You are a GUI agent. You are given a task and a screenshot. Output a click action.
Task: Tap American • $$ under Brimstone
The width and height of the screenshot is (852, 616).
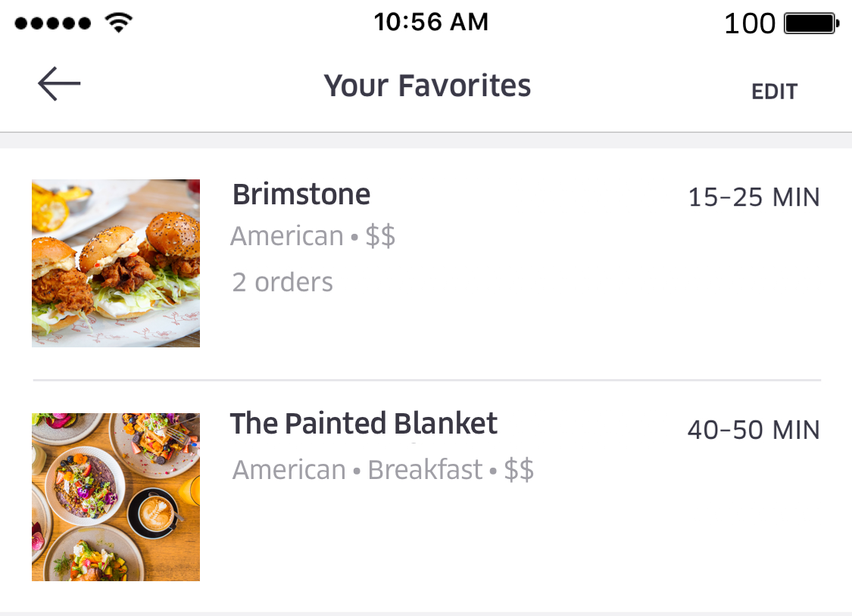pyautogui.click(x=313, y=236)
